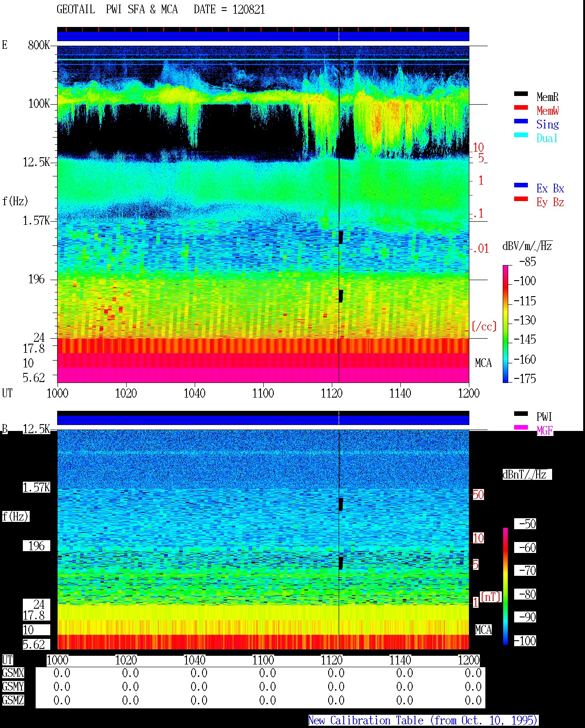
Task: Click the 1.57K frequency label on B panel
Action: tap(37, 487)
